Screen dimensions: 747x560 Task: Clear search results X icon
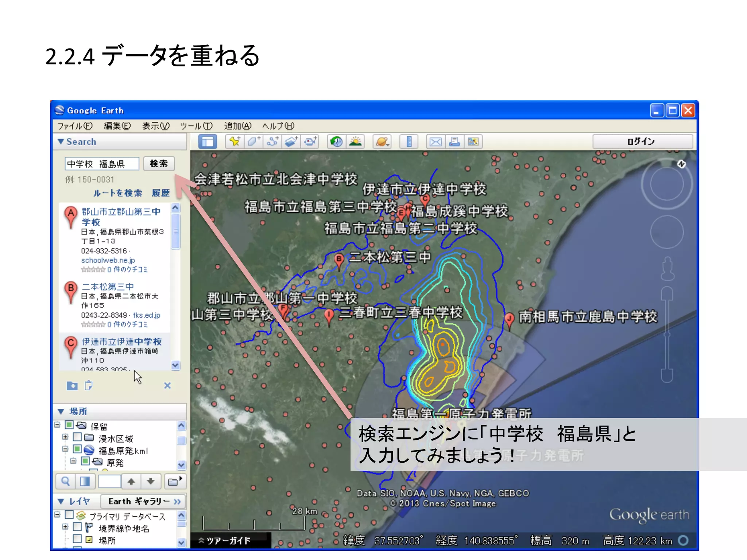[x=167, y=385]
